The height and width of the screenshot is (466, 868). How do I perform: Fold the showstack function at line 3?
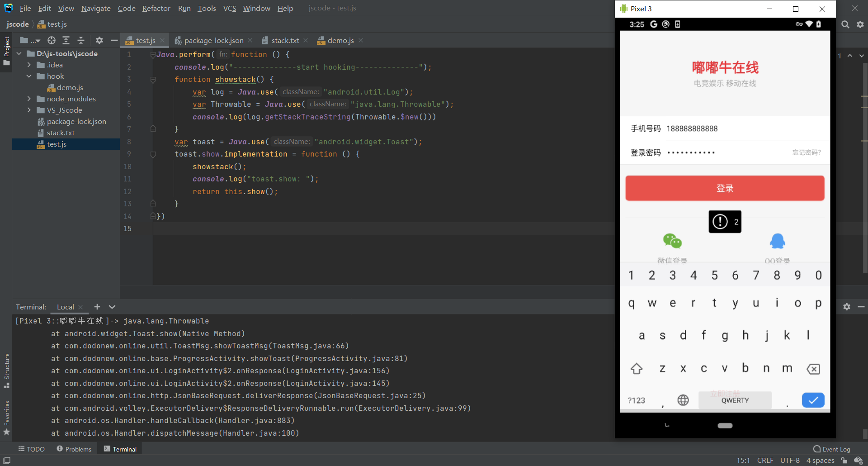(x=153, y=79)
